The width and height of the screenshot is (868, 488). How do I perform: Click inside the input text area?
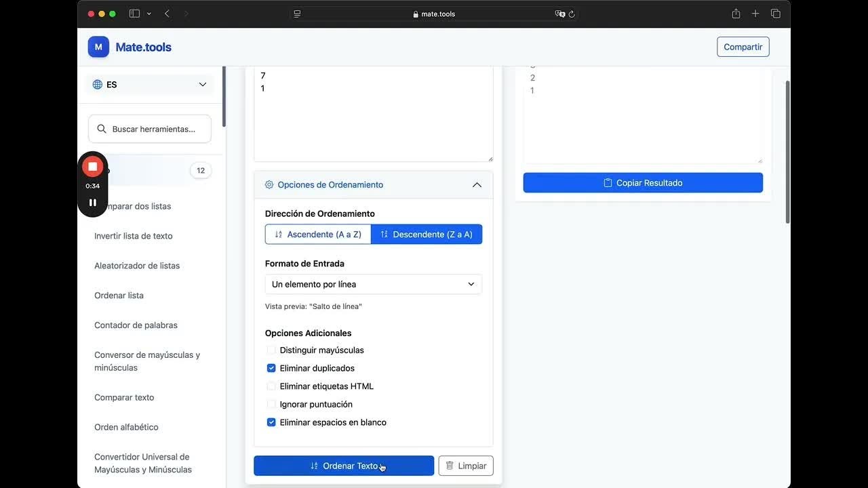(374, 114)
